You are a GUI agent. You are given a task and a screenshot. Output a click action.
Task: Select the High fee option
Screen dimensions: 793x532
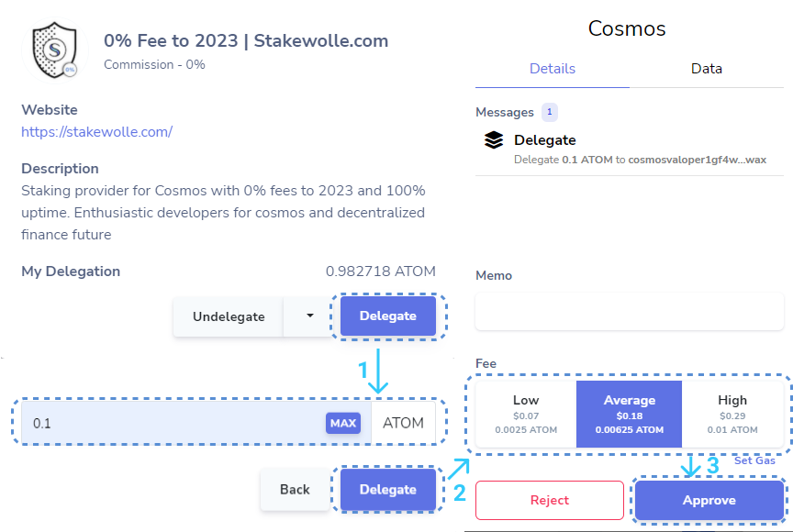[x=732, y=414]
